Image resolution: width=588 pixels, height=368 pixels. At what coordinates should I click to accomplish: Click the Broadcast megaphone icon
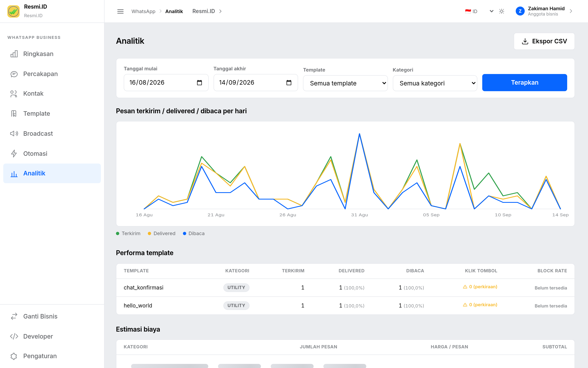(x=14, y=134)
